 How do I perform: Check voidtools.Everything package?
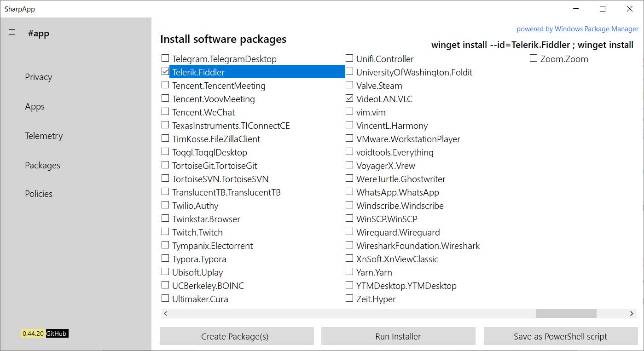tap(349, 152)
